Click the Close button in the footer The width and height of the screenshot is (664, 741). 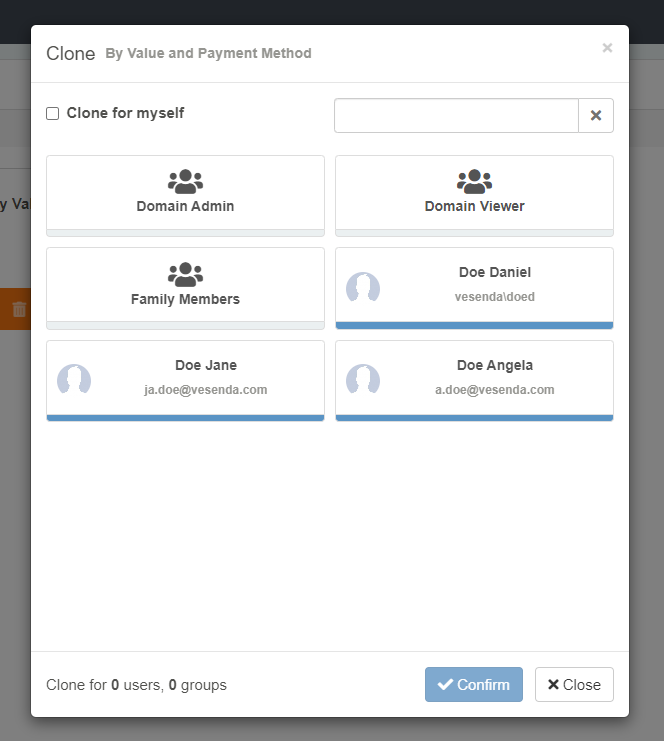(574, 685)
